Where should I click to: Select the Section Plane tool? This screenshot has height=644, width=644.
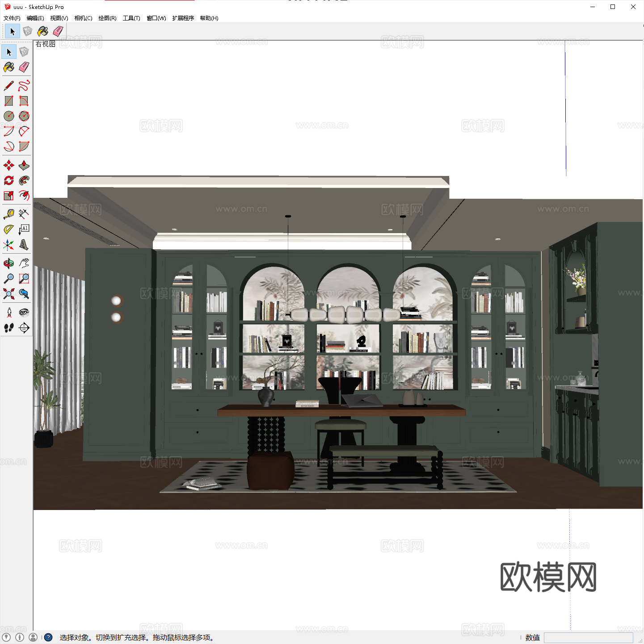coord(24,328)
